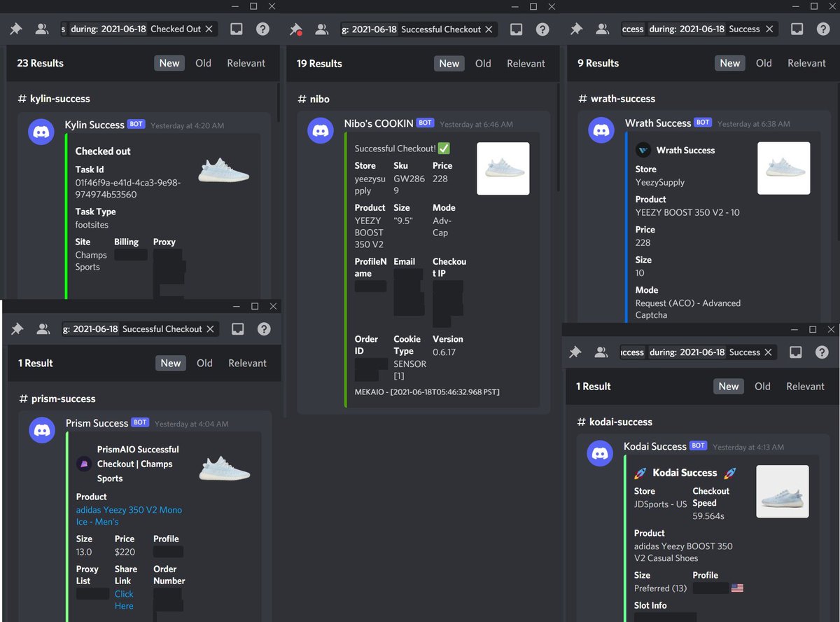The height and width of the screenshot is (622, 840).
Task: Open help in prism-success window
Action: tap(264, 329)
